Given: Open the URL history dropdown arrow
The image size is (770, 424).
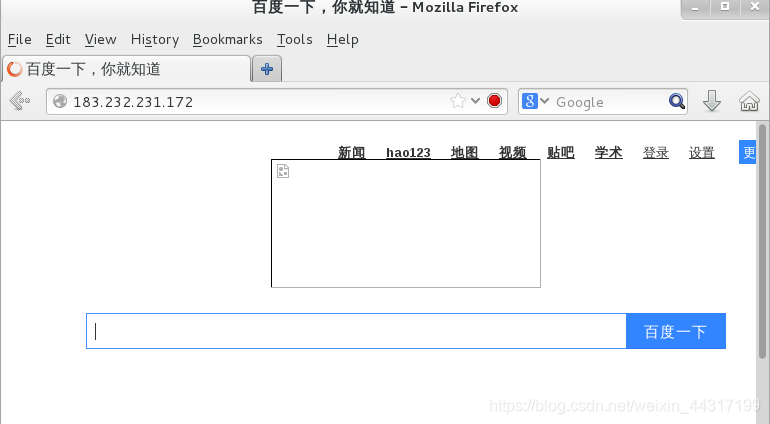Looking at the screenshot, I should (x=475, y=101).
